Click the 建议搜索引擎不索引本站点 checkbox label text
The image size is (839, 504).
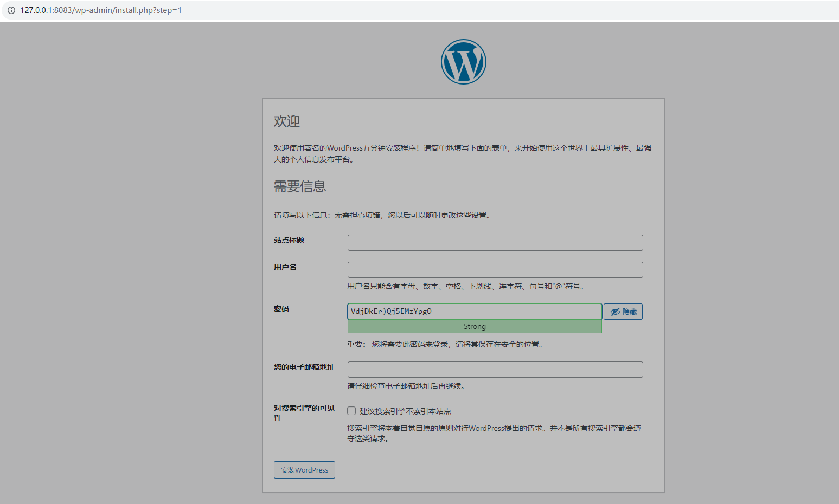pyautogui.click(x=406, y=411)
